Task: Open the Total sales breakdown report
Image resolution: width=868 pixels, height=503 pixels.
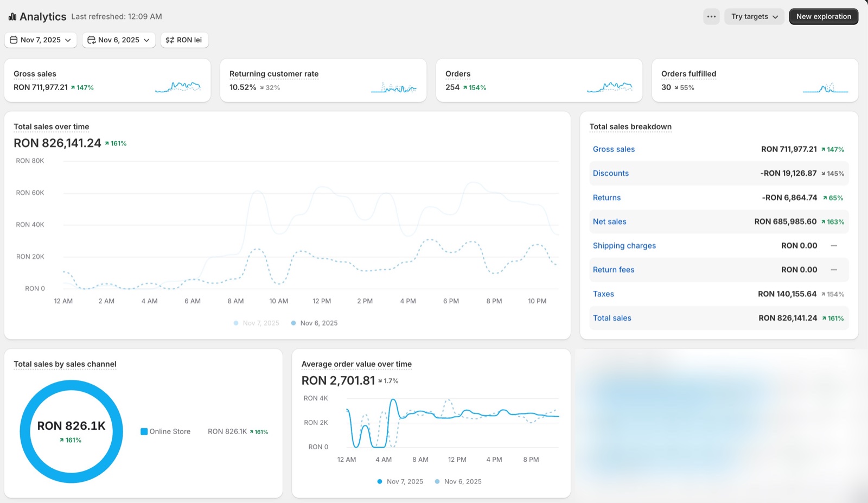Action: 630,126
